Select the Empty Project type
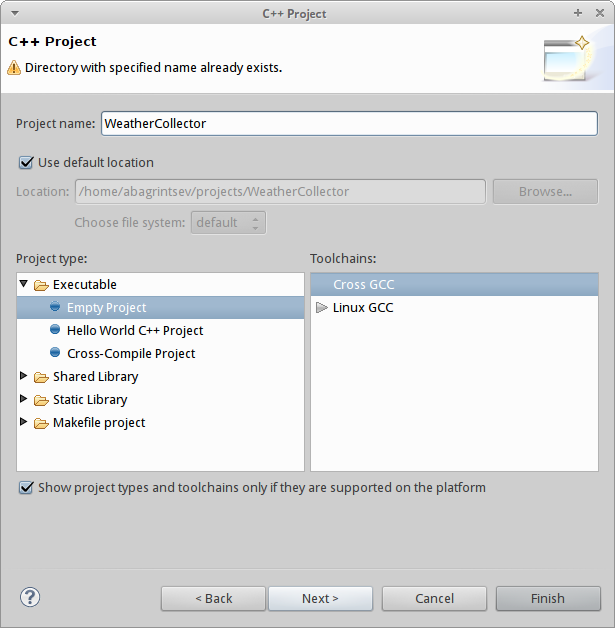Screen dimensions: 615x628 point(106,308)
